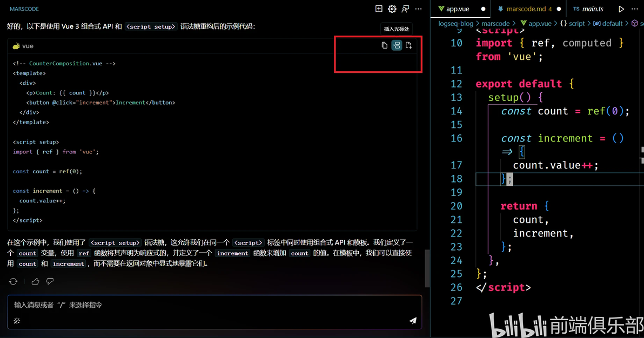644x338 pixels.
Task: Click the '<p>Count: {{ count }}</p>' line
Action: [68, 93]
